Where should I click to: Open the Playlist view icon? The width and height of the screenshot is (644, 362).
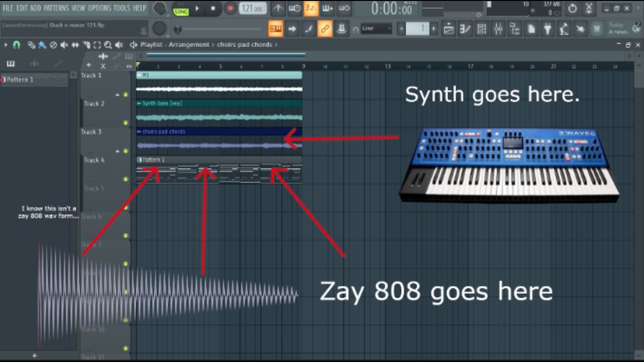pyautogui.click(x=449, y=29)
